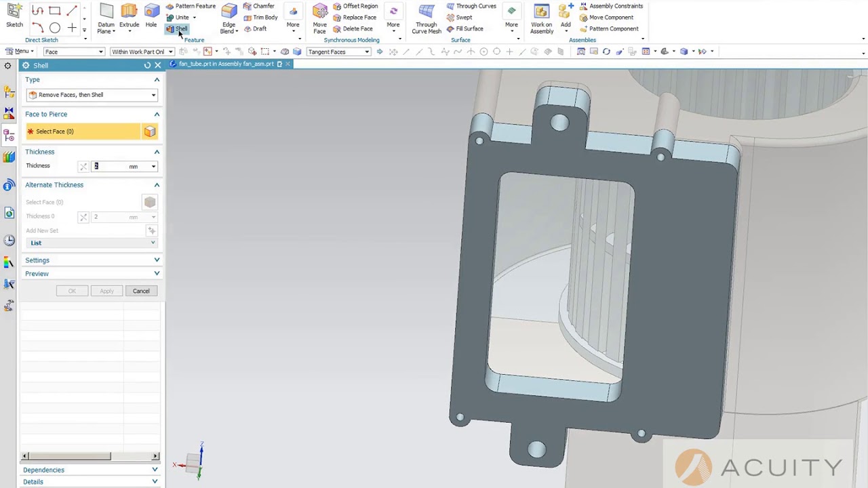Image resolution: width=868 pixels, height=488 pixels.
Task: Collapse the Alternate Thickness section
Action: [x=157, y=185]
